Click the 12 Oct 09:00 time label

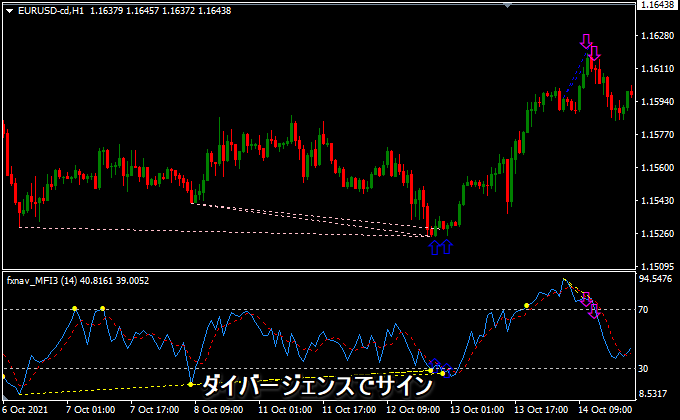[x=413, y=410]
